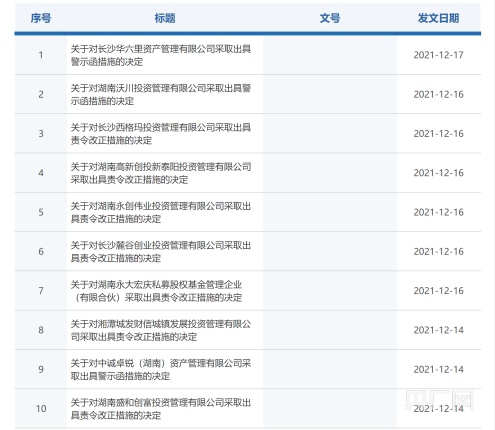Select row number 10 cell
Image resolution: width=495 pixels, height=430 pixels.
click(41, 409)
